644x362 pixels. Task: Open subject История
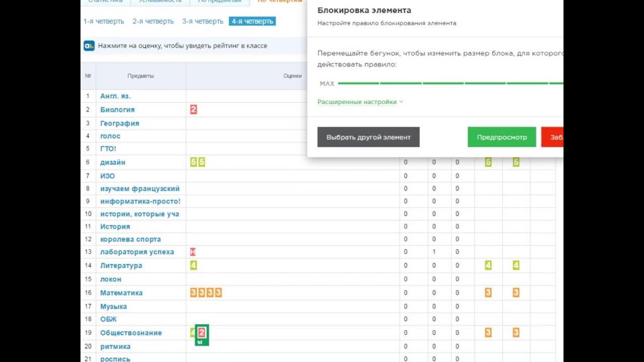tap(115, 227)
